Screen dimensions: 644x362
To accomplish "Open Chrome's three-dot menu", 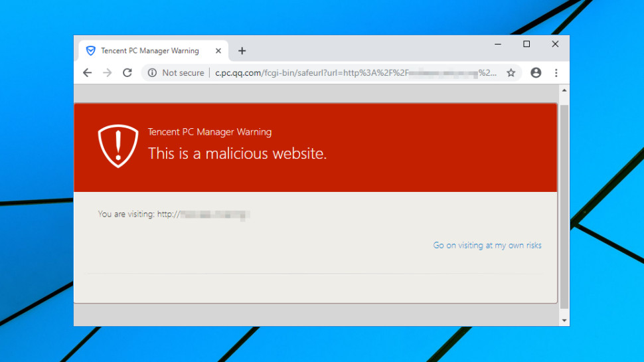I will point(556,72).
